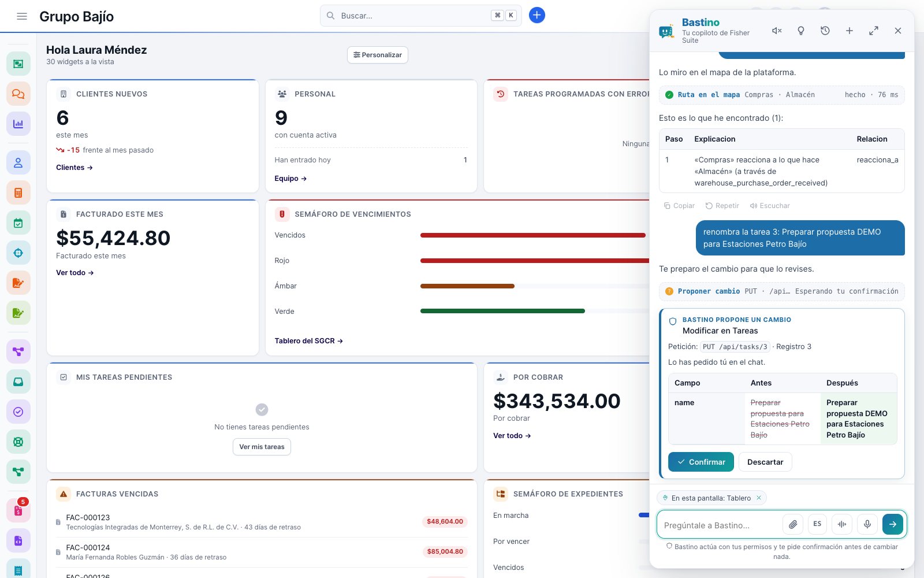924x578 pixels.
Task: Open the green calendar check sidebar icon
Action: coord(18,223)
